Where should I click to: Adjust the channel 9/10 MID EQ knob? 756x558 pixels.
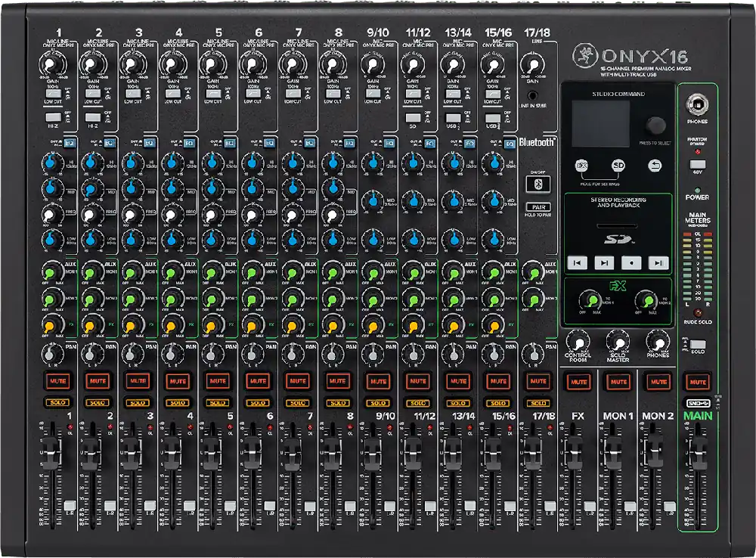click(x=372, y=200)
